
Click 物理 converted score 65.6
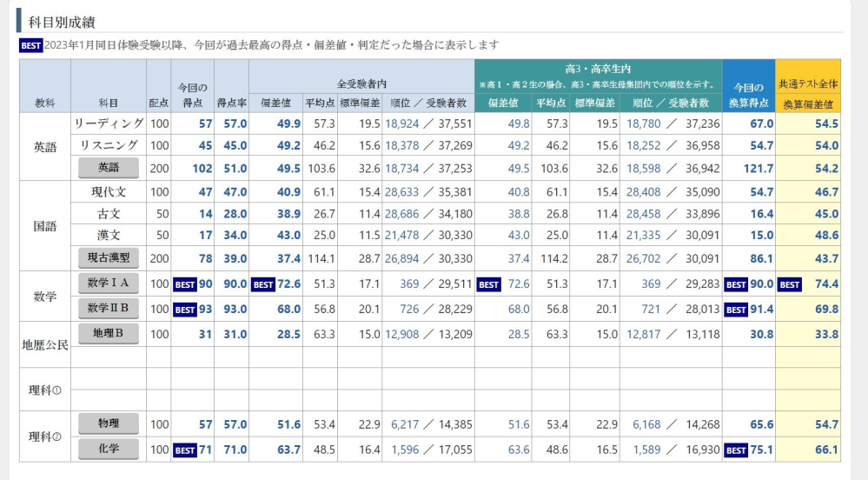[x=762, y=424]
